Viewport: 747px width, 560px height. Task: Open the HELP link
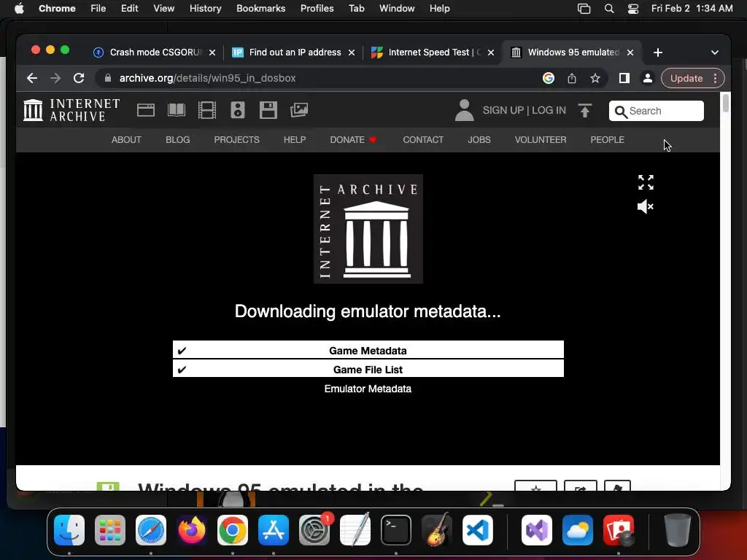click(295, 139)
